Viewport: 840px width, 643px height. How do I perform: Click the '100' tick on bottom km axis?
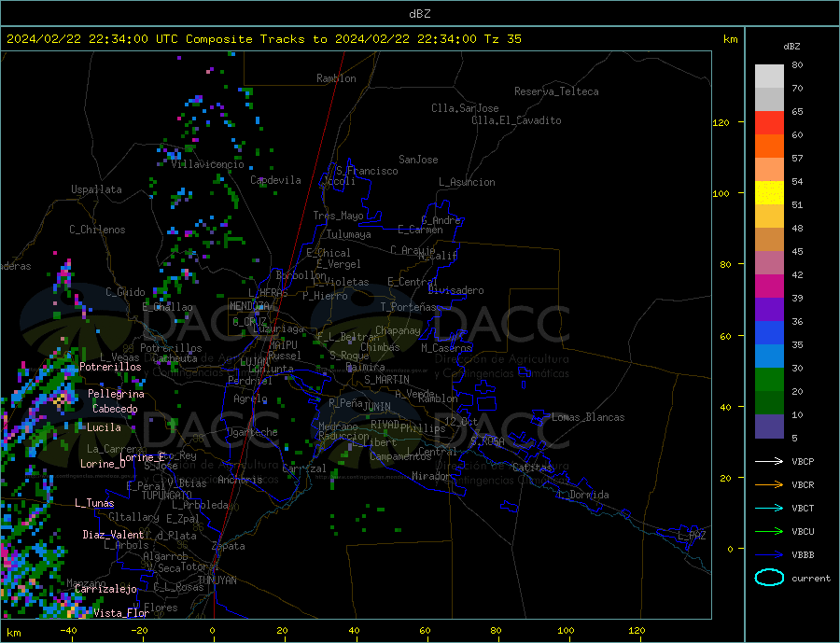point(566,631)
